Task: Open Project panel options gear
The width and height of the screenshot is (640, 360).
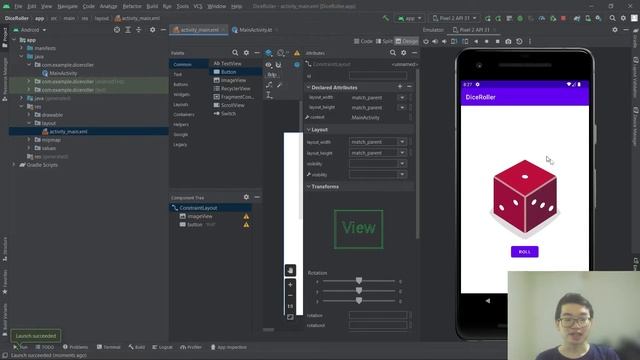Action: tap(152, 30)
